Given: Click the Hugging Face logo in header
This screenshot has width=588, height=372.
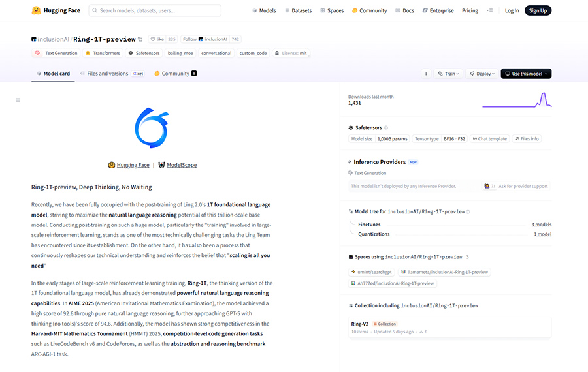Looking at the screenshot, I should (56, 10).
